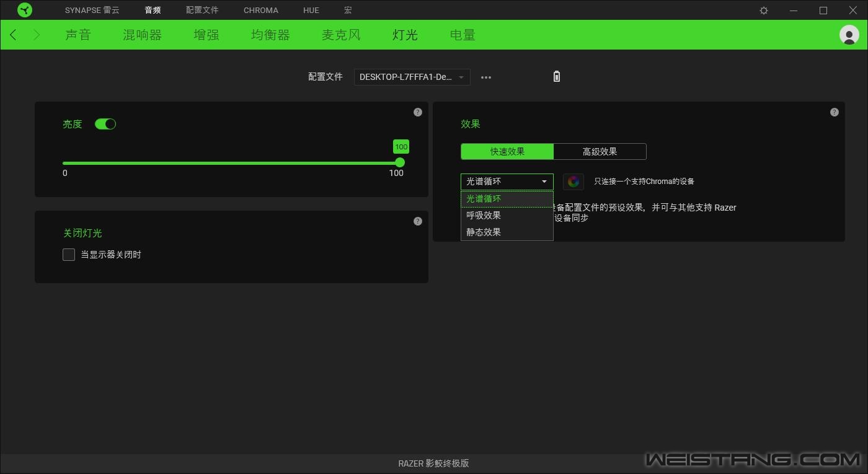868x474 pixels.
Task: Open the profile options three-dot menu
Action: pos(486,77)
